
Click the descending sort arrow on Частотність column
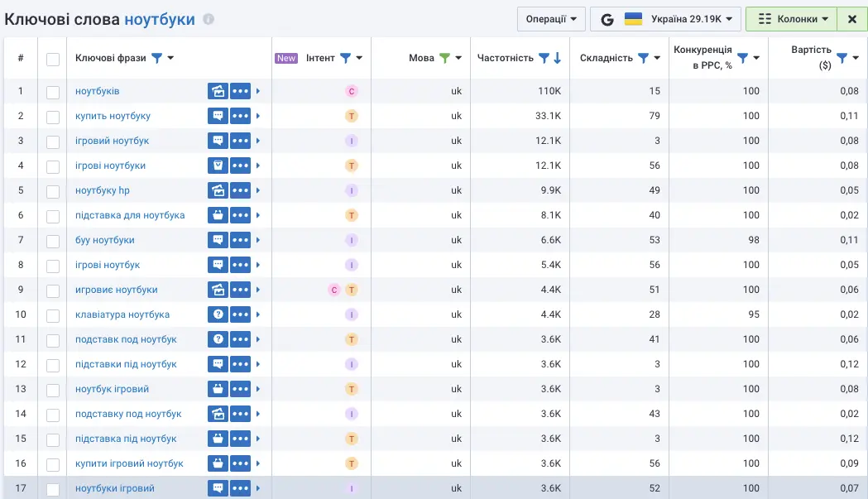tap(555, 57)
